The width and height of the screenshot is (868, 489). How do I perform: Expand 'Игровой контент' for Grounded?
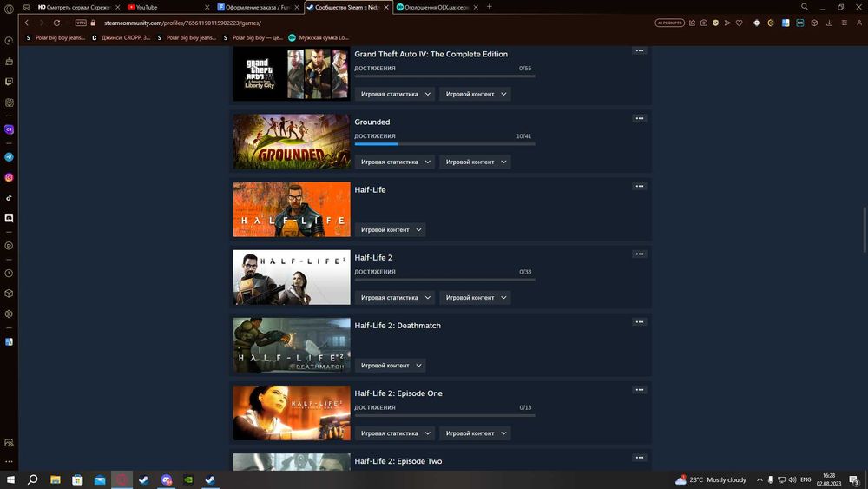(475, 162)
